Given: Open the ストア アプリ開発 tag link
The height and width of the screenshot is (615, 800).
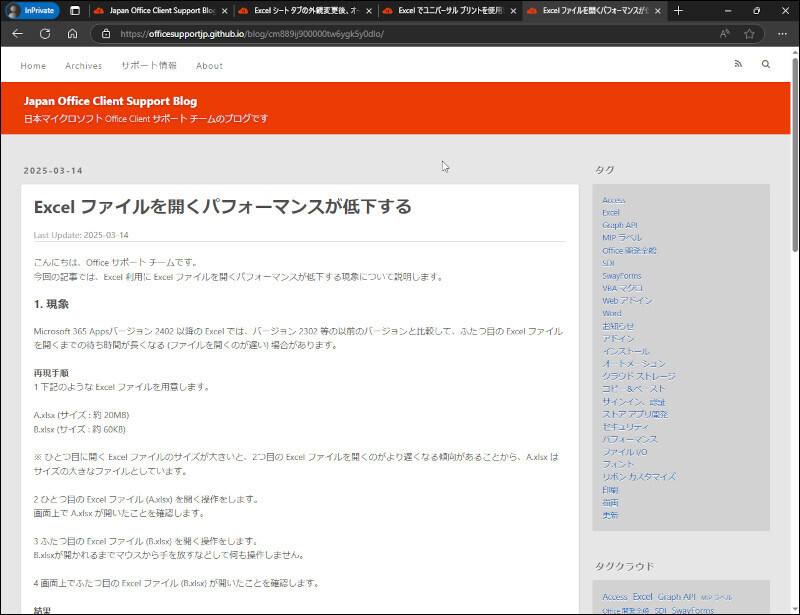Looking at the screenshot, I should point(635,414).
